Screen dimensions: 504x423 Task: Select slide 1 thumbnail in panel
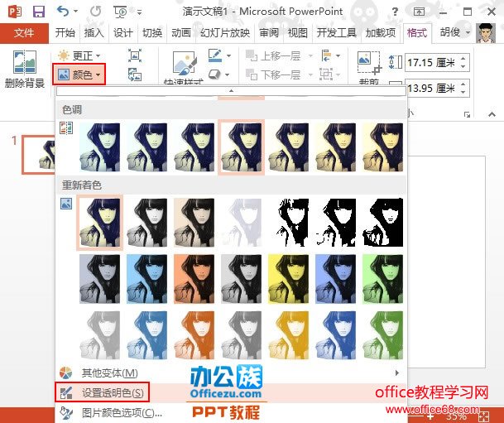[x=39, y=155]
